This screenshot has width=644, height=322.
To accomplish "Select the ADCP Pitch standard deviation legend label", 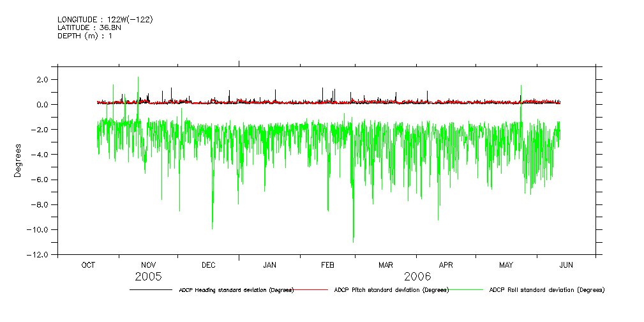I will (392, 290).
